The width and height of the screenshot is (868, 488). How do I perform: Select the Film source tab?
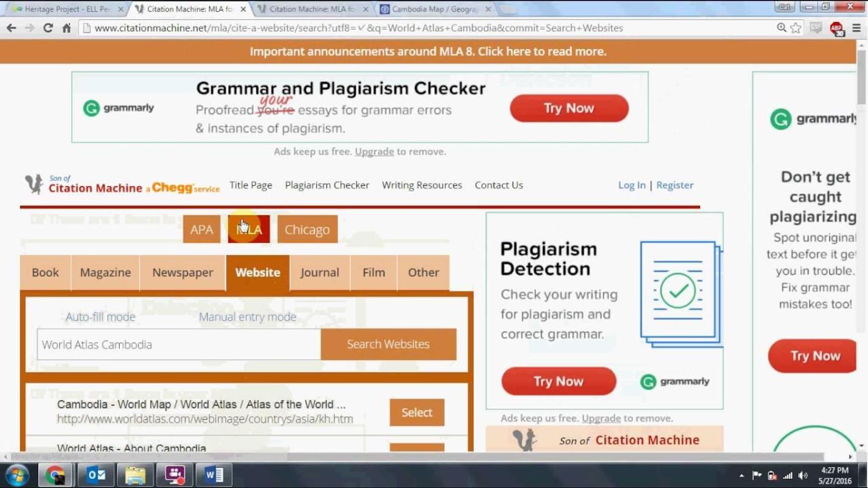[x=374, y=273]
